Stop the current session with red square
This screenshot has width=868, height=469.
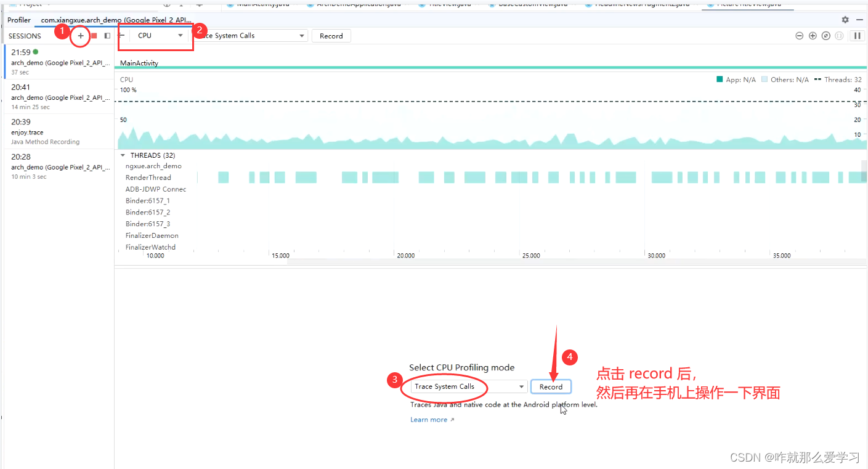tap(94, 36)
